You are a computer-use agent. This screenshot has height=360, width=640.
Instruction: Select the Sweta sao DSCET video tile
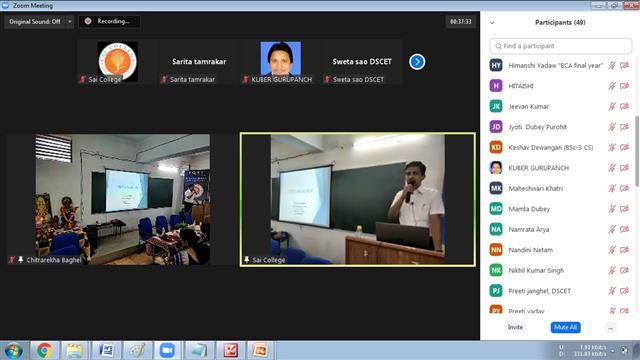click(362, 62)
